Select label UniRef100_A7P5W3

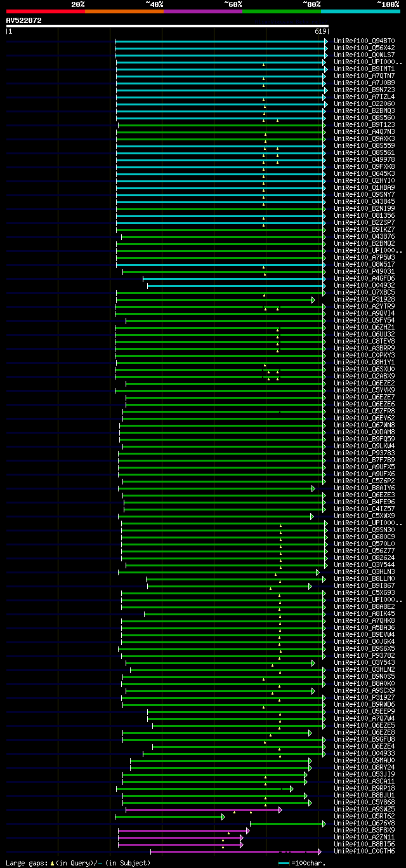click(364, 258)
